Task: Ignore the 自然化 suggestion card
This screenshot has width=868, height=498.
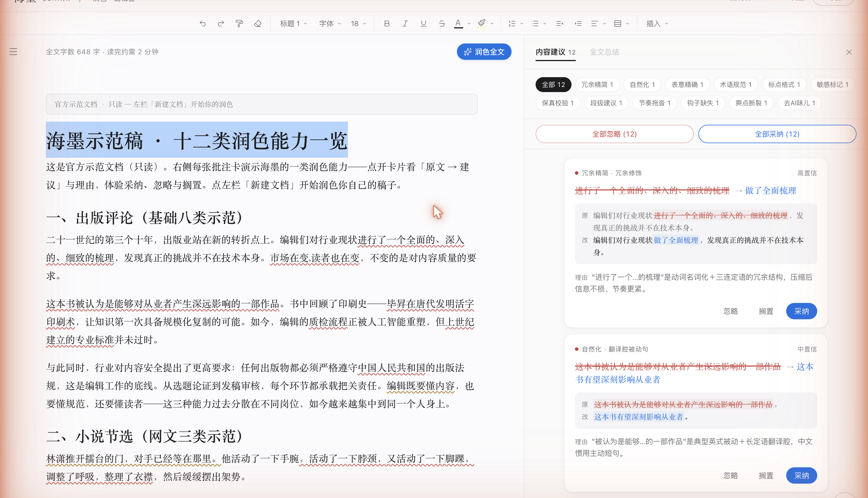Action: tap(731, 476)
